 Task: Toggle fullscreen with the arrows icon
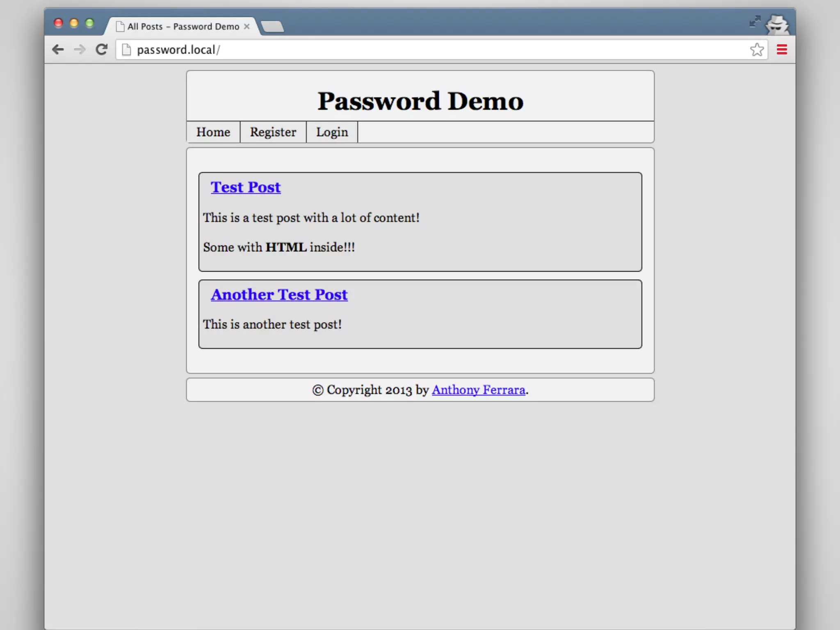click(x=754, y=21)
